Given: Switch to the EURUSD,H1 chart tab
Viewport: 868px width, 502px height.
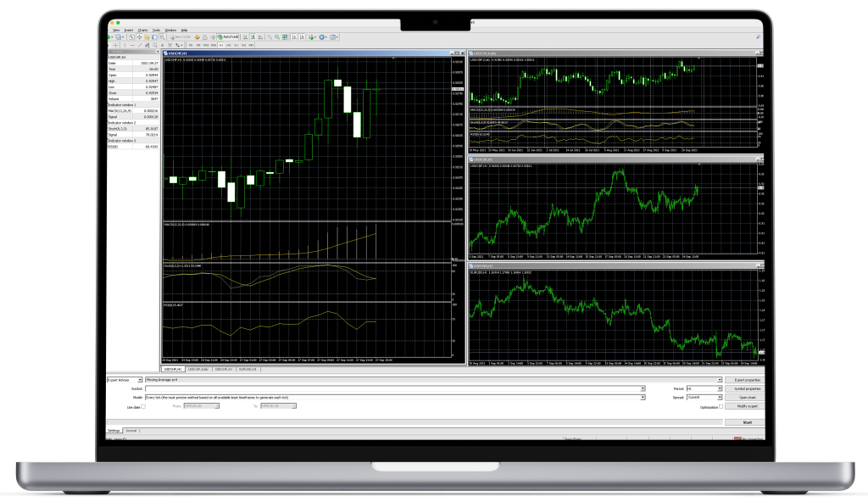Looking at the screenshot, I should click(x=248, y=369).
